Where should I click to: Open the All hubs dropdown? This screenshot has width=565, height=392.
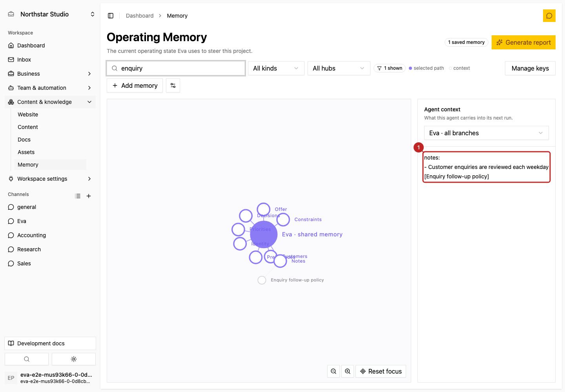pyautogui.click(x=339, y=68)
